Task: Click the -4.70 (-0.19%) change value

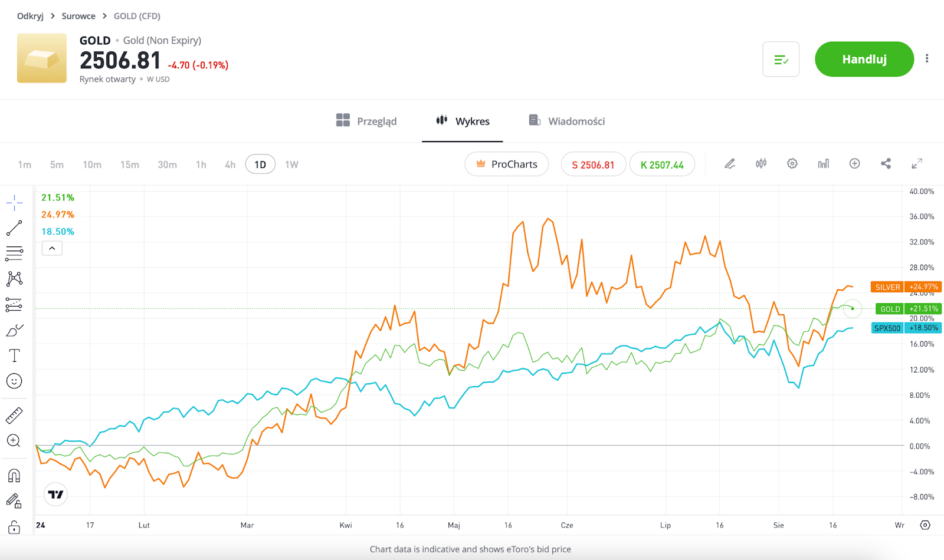Action: coord(198,65)
